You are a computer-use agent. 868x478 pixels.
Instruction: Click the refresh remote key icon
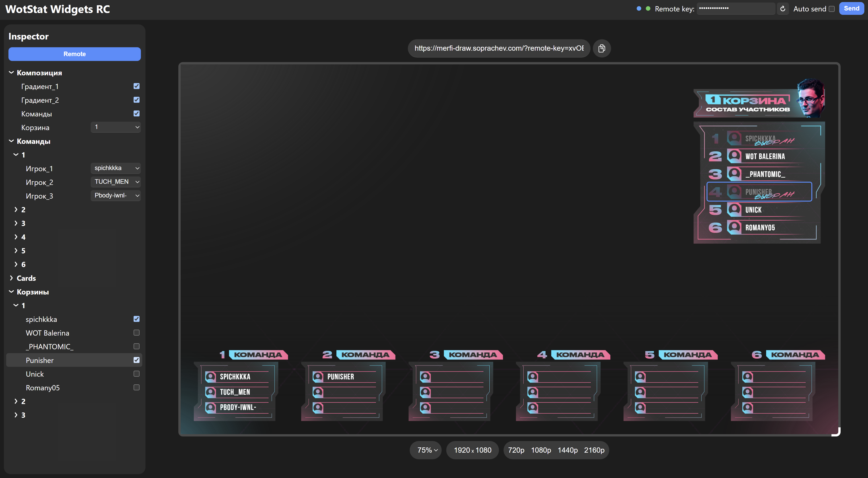783,9
